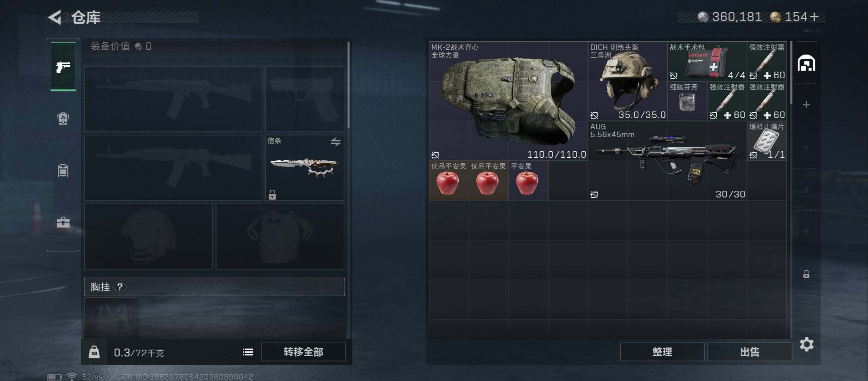Open the backpack tab in the left sidebar
Viewport: 868px width, 381px height.
tap(63, 119)
